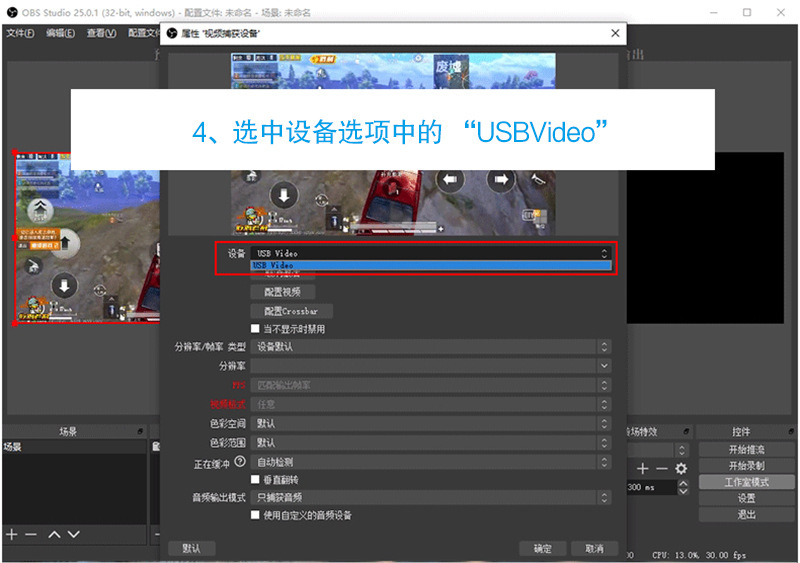This screenshot has height=563, width=800.
Task: Enable 使用自定义的音频设备 checkbox
Action: (x=255, y=515)
